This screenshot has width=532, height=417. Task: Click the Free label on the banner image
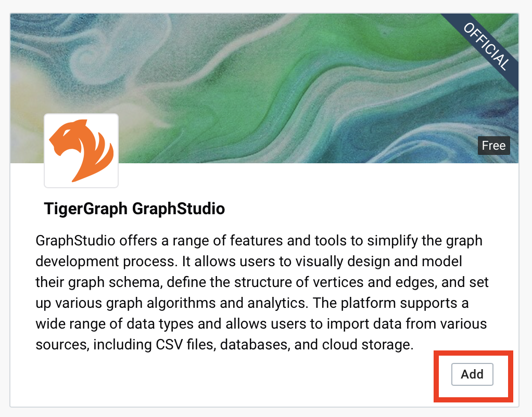(x=493, y=146)
